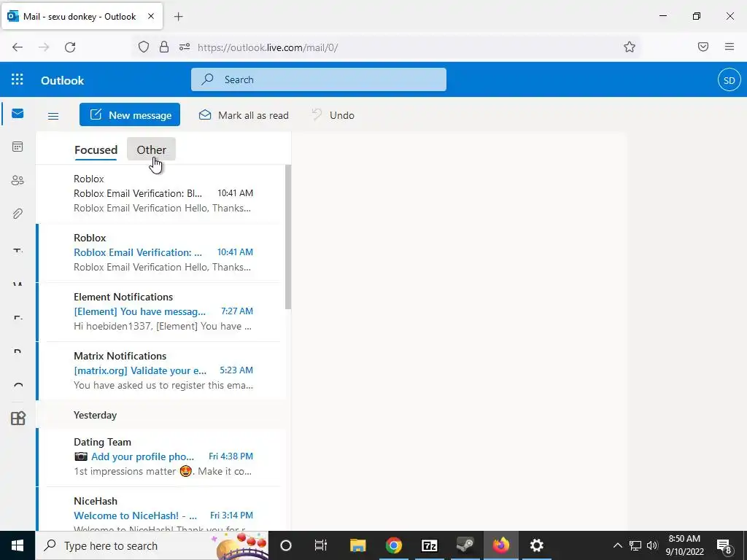Open the Matrix Notifications validate email message
This screenshot has height=560, width=747.
point(163,370)
